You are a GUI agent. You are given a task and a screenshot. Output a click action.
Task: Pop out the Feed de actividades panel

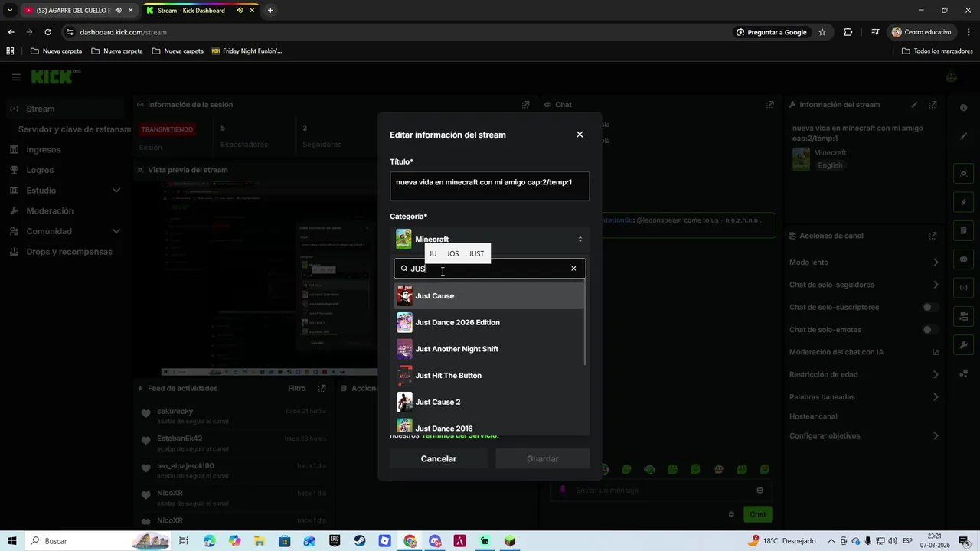[323, 389]
